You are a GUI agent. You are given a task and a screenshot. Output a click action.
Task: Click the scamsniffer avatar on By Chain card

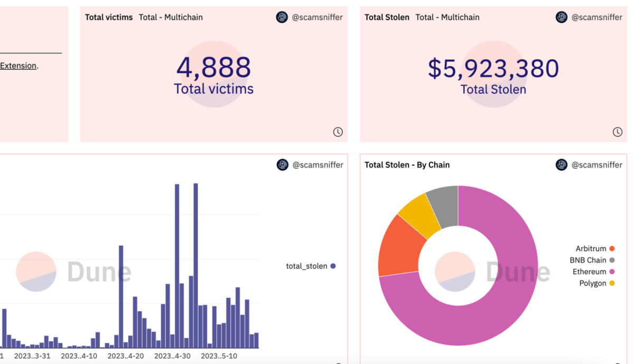pyautogui.click(x=562, y=165)
